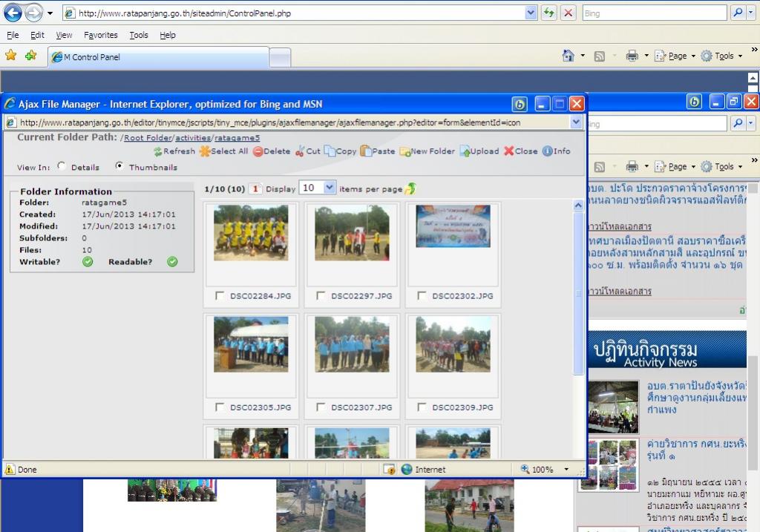This screenshot has height=532, width=760.
Task: Open the Edit menu
Action: click(37, 35)
